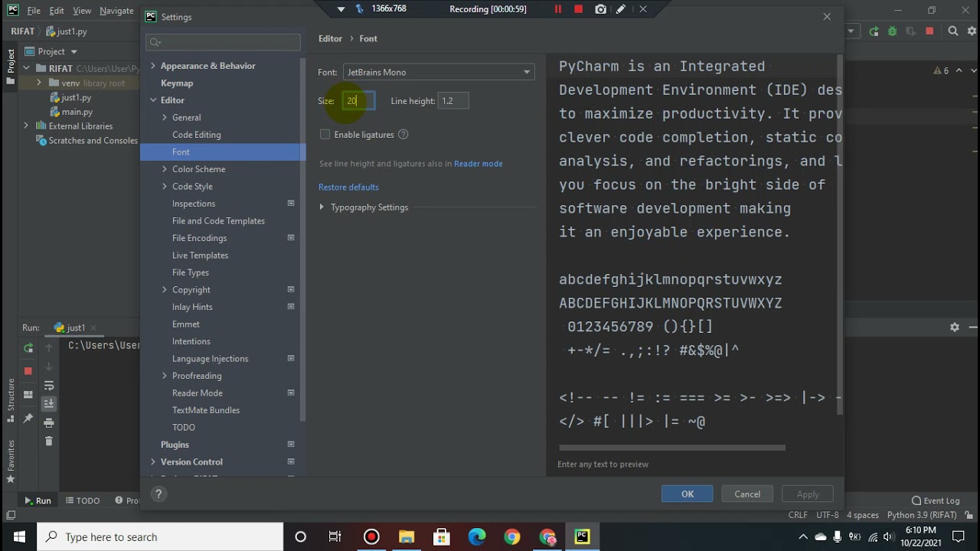Collapse the Editor settings group

[153, 100]
